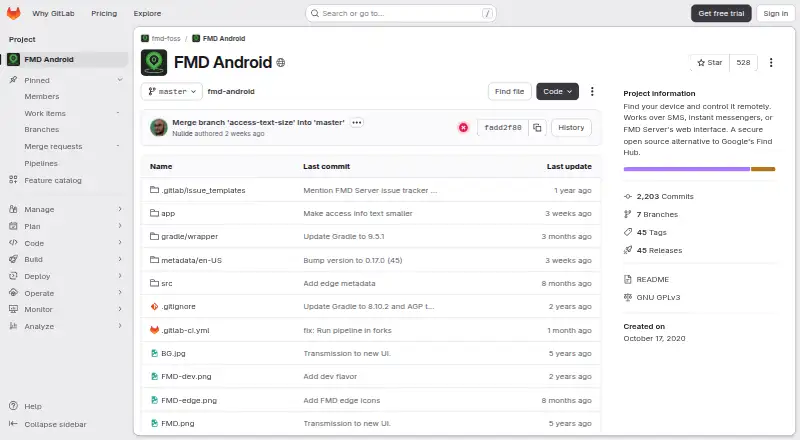Click the Build rocket icon
Screen dimensions: 800x440
[13, 259]
